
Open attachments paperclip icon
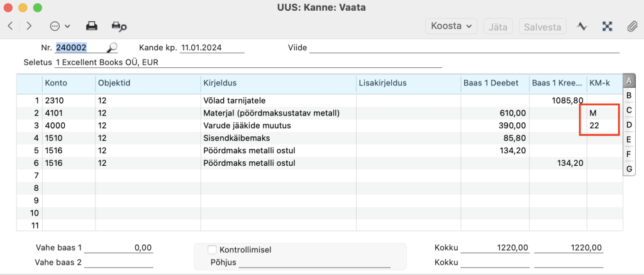pos(631,26)
